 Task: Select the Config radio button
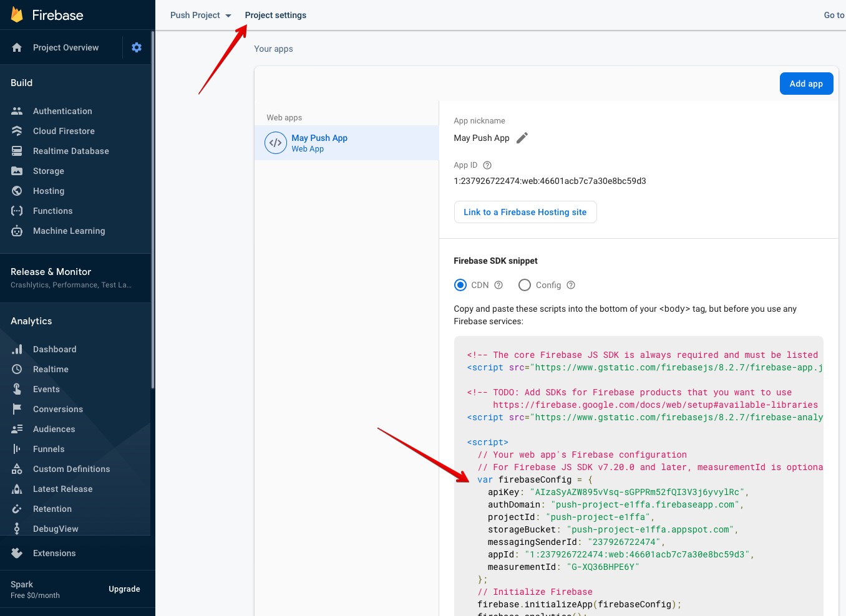525,285
